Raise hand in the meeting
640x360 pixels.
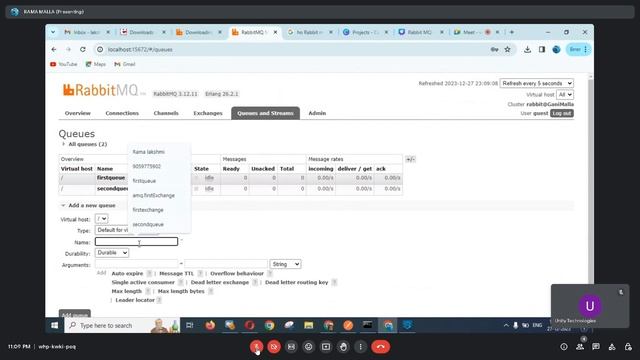pos(343,347)
